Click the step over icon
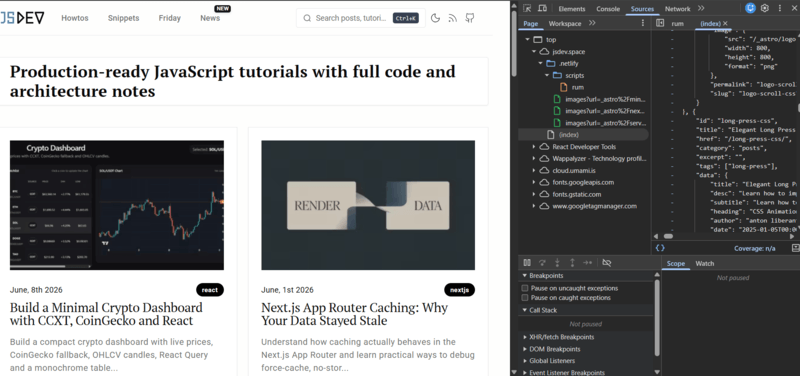 [542, 263]
